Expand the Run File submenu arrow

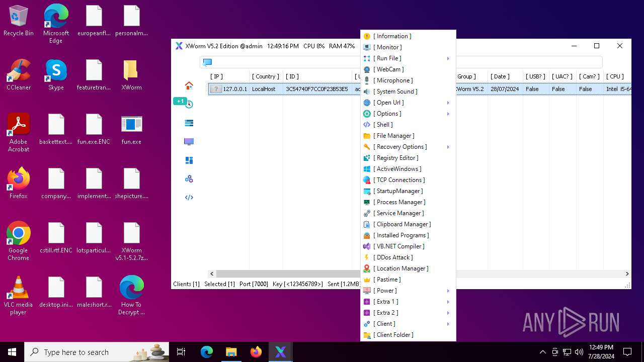point(448,58)
